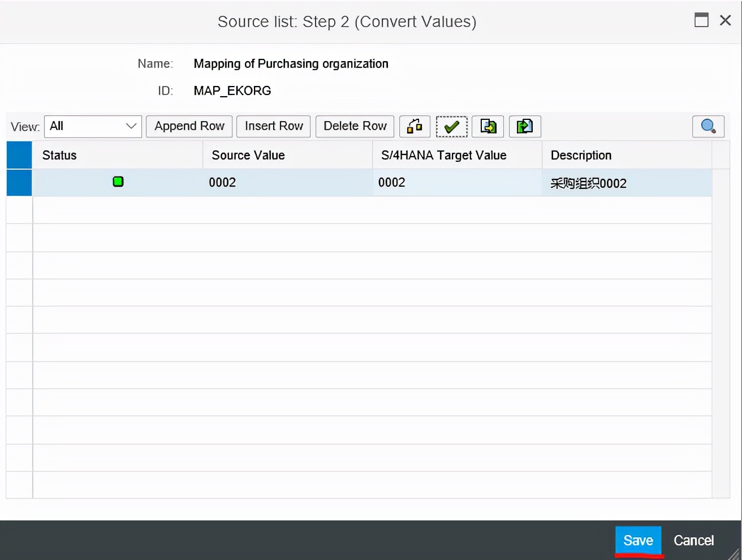This screenshot has height=560, width=742.
Task: Click the green document download icon
Action: 525,126
